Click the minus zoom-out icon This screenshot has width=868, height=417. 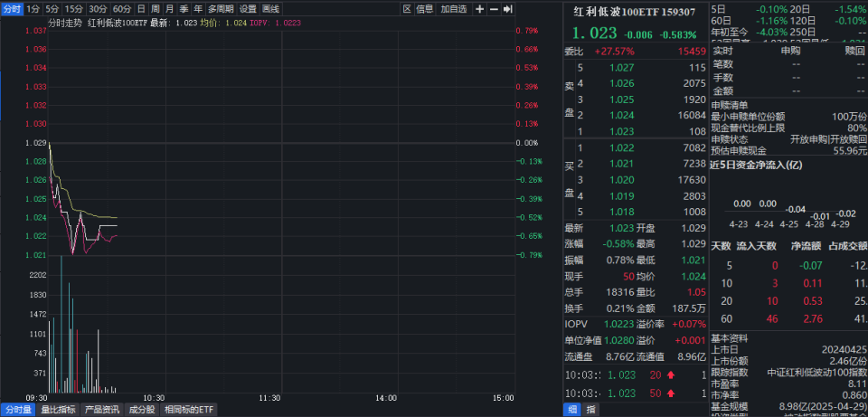(494, 9)
